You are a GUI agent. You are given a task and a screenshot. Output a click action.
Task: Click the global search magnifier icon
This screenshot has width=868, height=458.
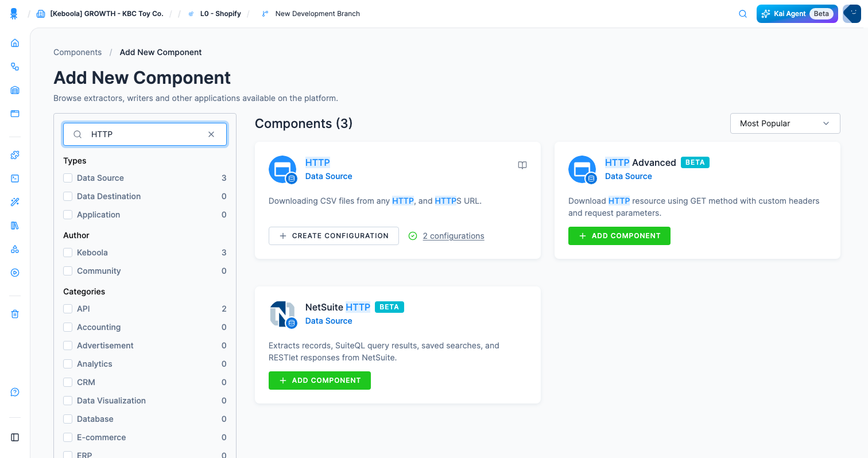coord(742,14)
